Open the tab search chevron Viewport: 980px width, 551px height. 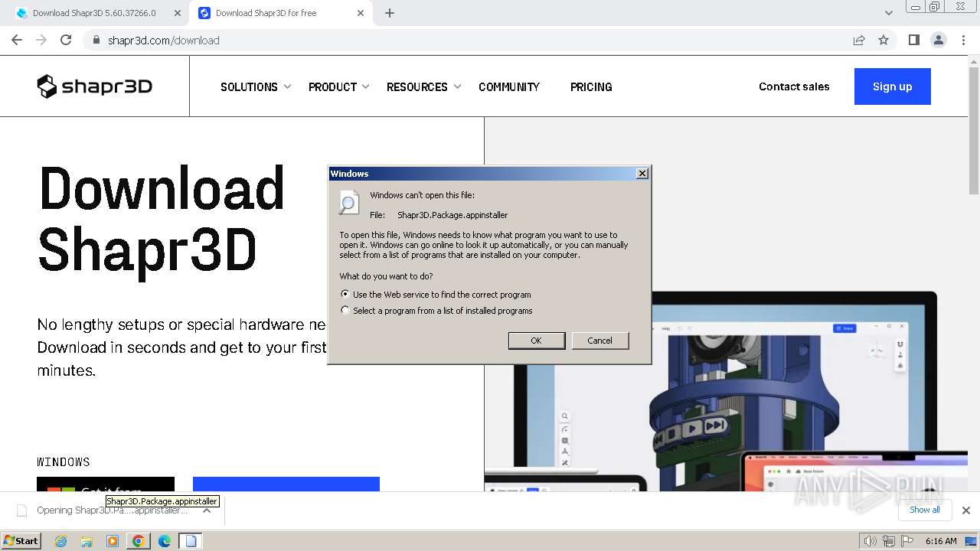click(889, 13)
